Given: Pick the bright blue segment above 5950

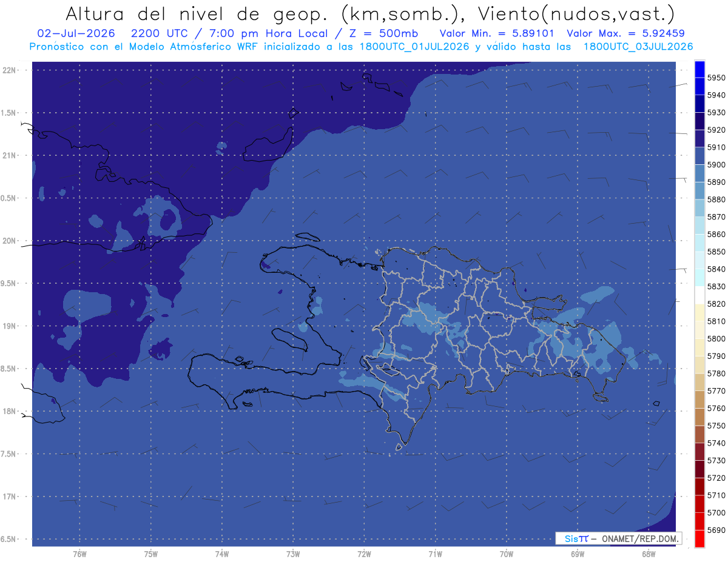Looking at the screenshot, I should [x=699, y=69].
